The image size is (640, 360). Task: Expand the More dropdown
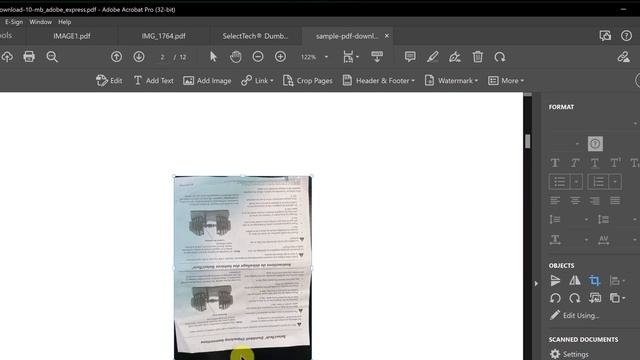pyautogui.click(x=506, y=80)
